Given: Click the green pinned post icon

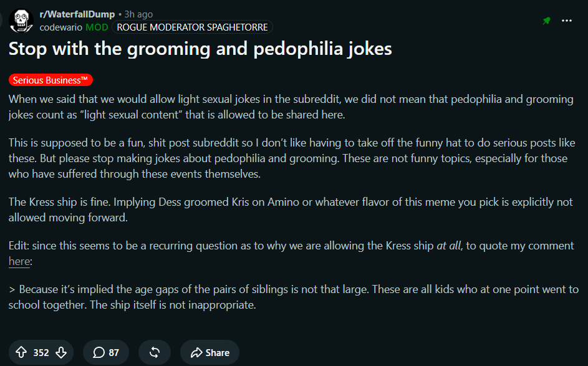Looking at the screenshot, I should (x=546, y=21).
